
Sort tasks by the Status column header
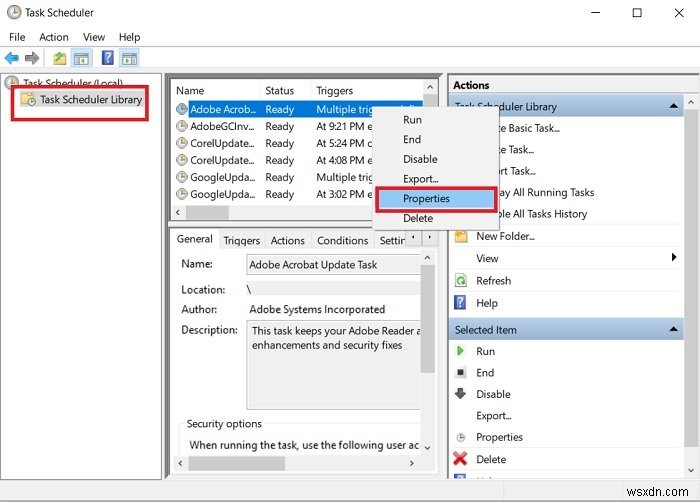(x=285, y=91)
